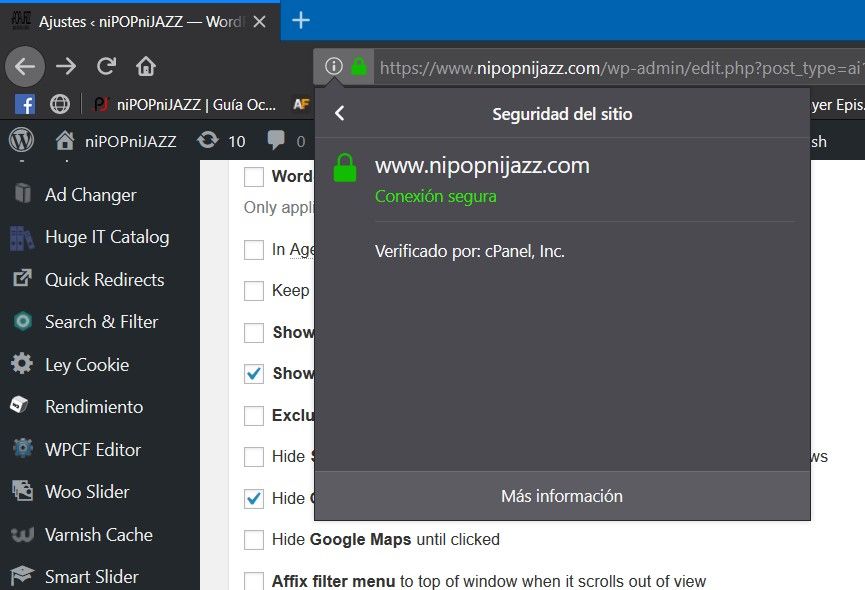
Task: Click the Ley Cookie gear icon
Action: point(22,364)
